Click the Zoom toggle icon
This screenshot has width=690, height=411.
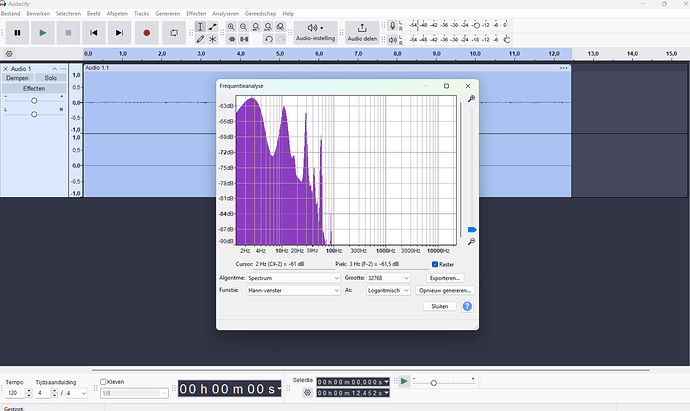280,27
